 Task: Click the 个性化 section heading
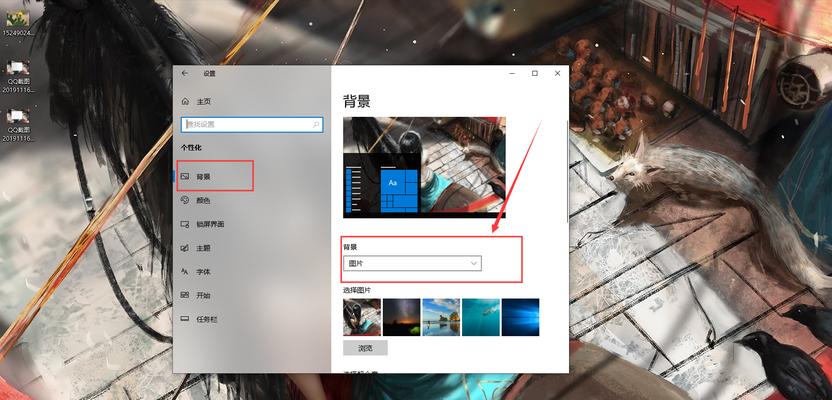pos(192,147)
